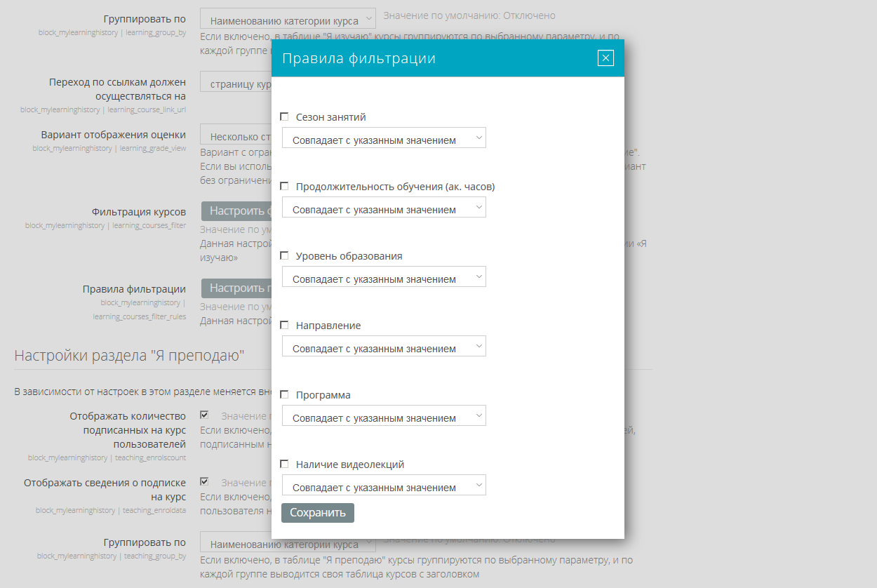The image size is (877, 588).
Task: Enable the Сезон занятий checkbox
Action: coord(284,117)
